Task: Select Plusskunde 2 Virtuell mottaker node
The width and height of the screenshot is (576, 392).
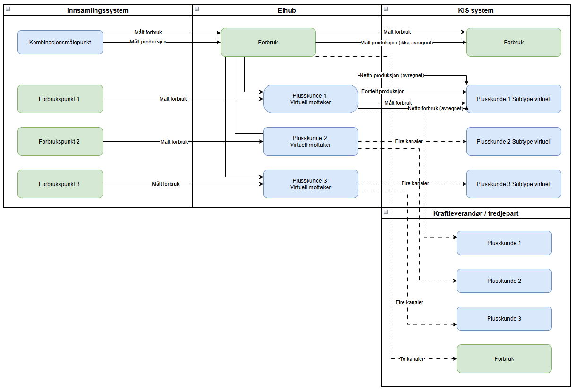Action: pos(310,142)
